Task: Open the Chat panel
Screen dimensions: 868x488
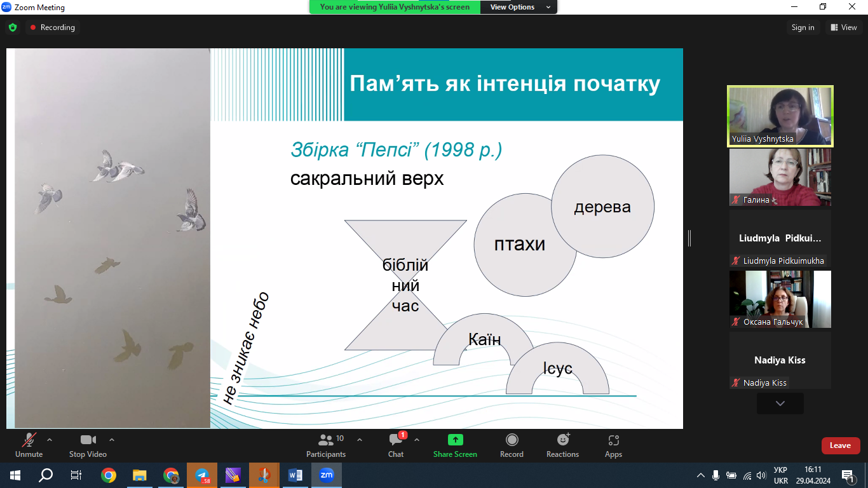Action: [x=396, y=445]
